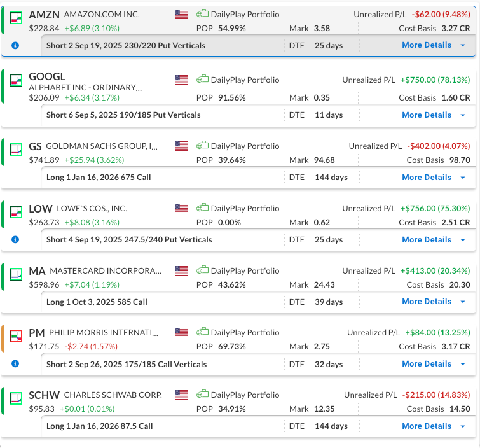Click the info icon in the AMZN row
This screenshot has width=480, height=448.
tap(15, 45)
